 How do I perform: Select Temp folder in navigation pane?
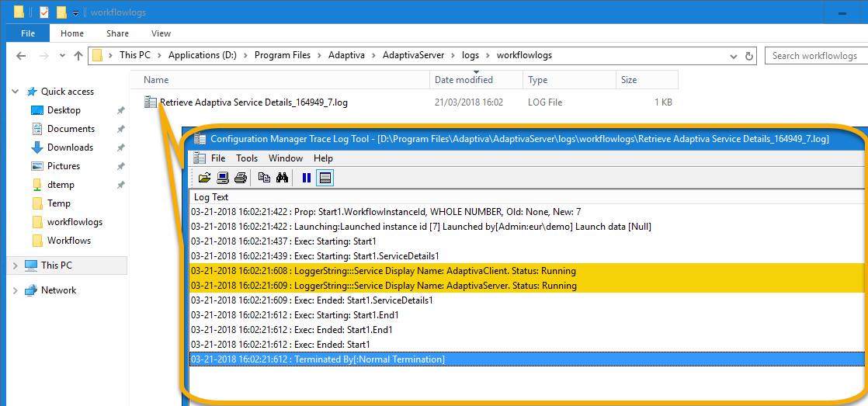point(59,203)
